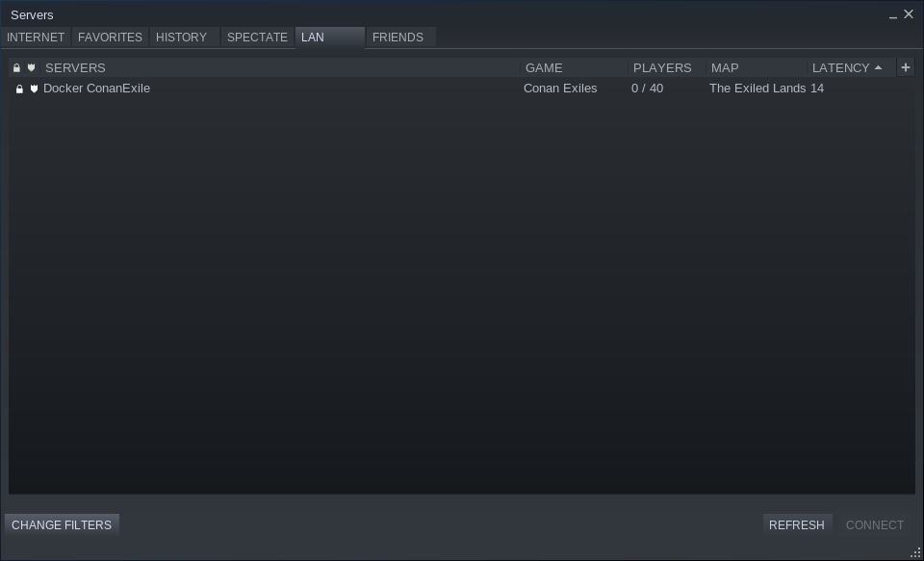
Task: Click the VAC shield column header icon
Action: [x=31, y=67]
